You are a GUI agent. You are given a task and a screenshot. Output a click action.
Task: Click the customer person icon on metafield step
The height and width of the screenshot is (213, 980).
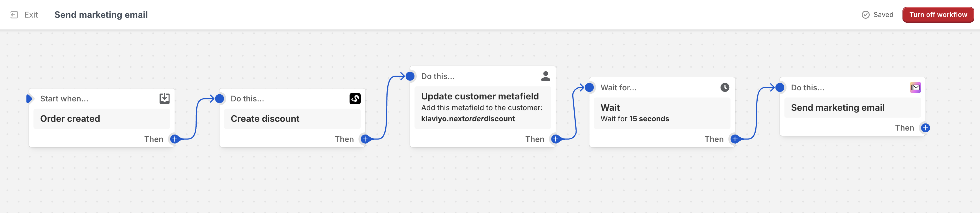545,76
